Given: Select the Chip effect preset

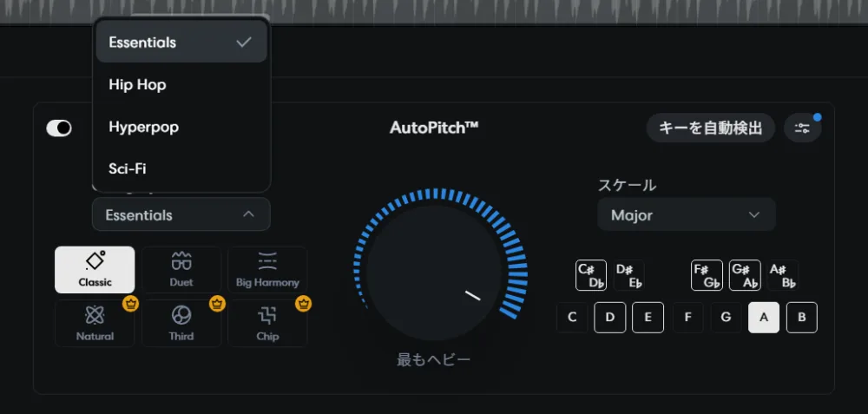Looking at the screenshot, I should point(267,323).
